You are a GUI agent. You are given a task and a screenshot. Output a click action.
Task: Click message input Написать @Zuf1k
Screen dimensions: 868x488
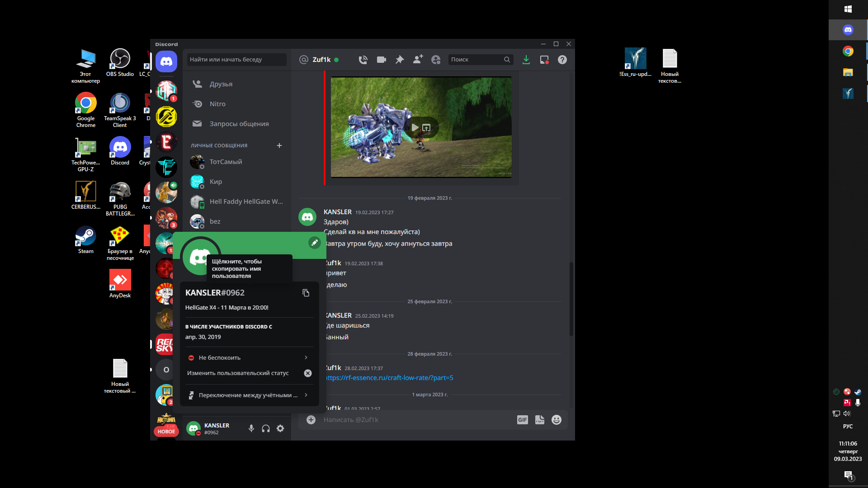coord(416,420)
